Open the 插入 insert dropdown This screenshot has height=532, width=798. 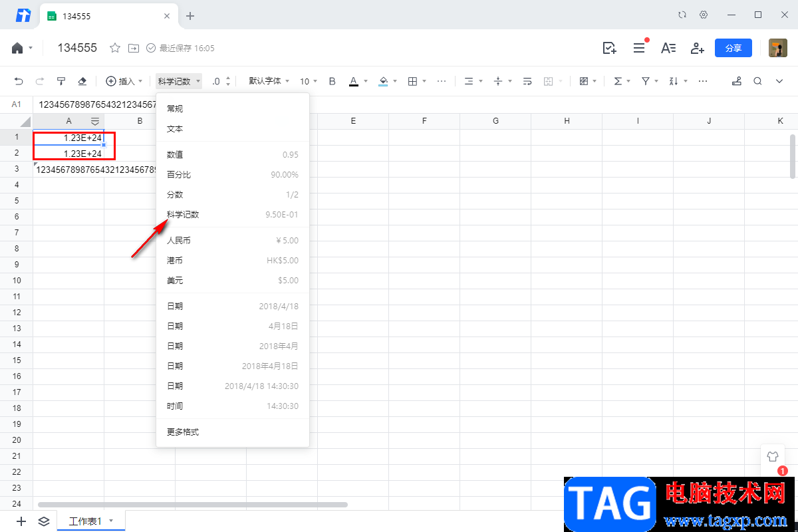tap(124, 81)
